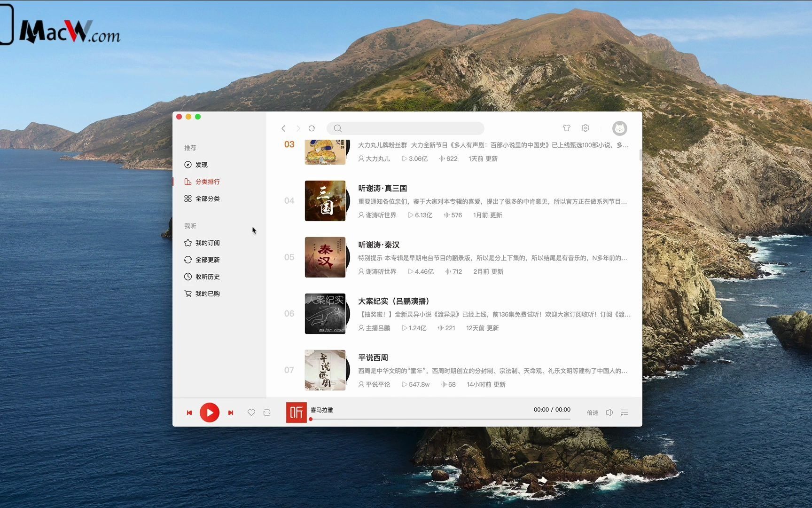Click the list's vertical scrollbar
Screen dimensions: 812x508
click(x=640, y=155)
